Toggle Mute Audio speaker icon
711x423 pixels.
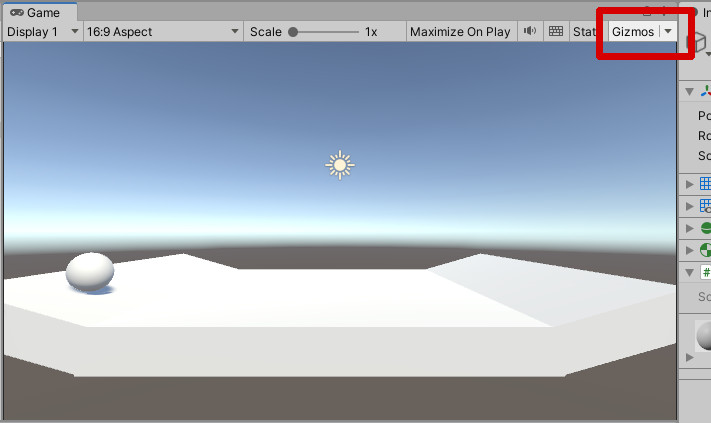pyautogui.click(x=529, y=32)
